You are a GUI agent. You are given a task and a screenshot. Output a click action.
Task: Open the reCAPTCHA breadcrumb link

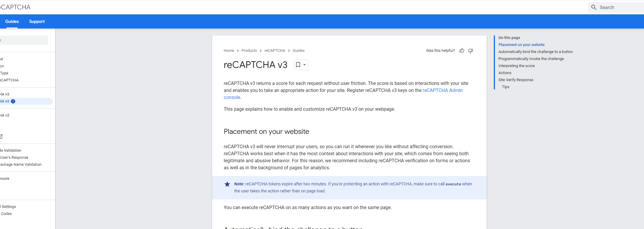(x=275, y=51)
